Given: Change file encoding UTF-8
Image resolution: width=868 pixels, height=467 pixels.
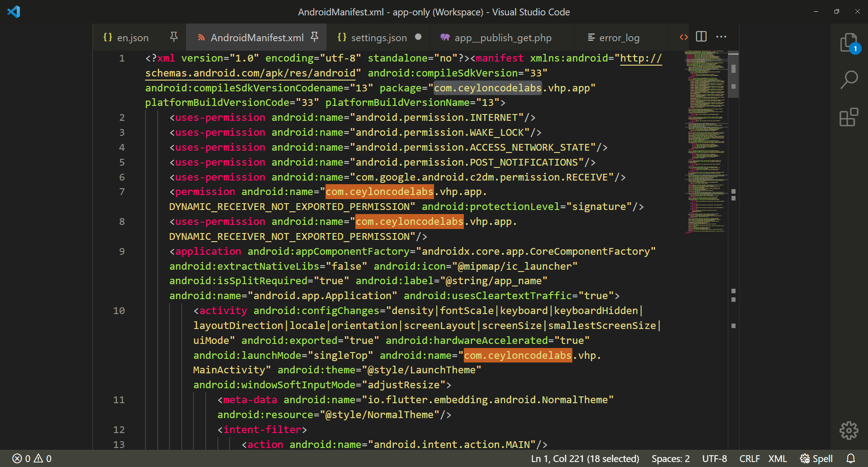Looking at the screenshot, I should [714, 459].
